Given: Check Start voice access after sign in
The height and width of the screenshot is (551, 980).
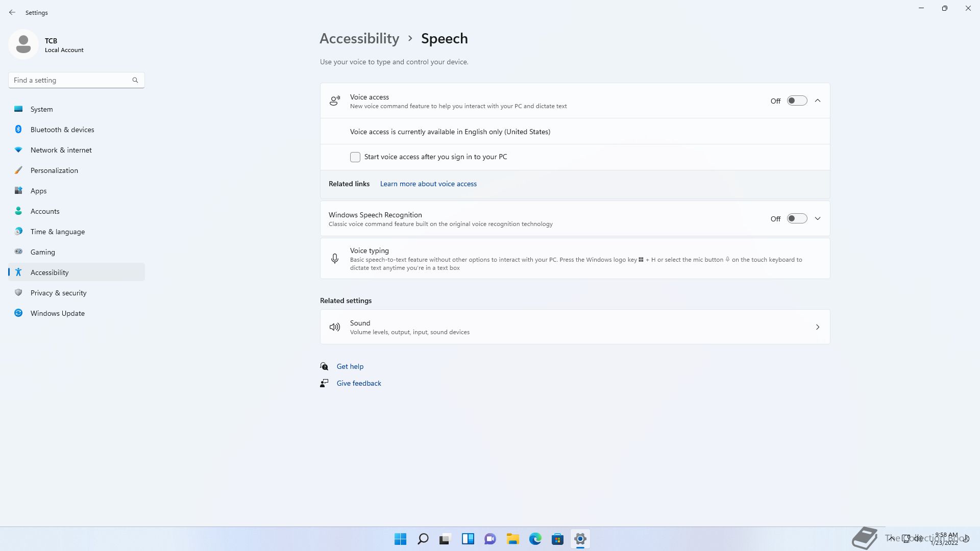Looking at the screenshot, I should [x=355, y=157].
